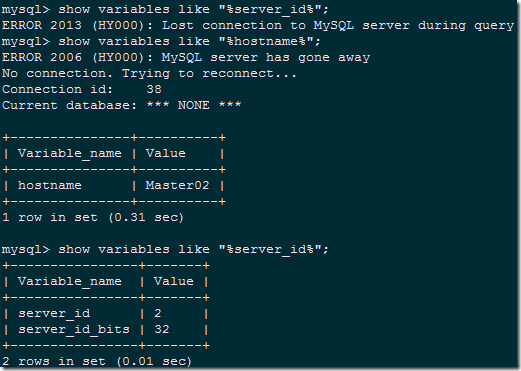This screenshot has width=521, height=371.
Task: Click the 'No connection. Trying to reconnect' text
Action: pos(149,74)
